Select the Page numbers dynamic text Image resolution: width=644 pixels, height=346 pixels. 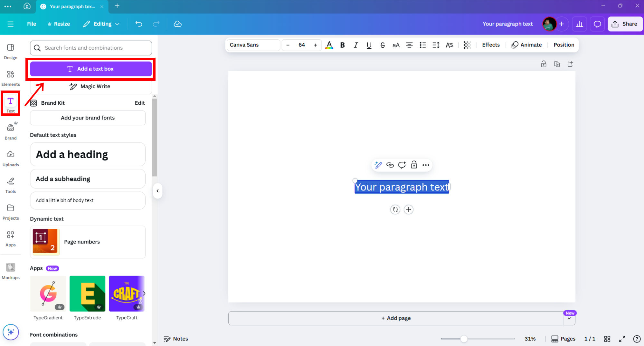(88, 242)
